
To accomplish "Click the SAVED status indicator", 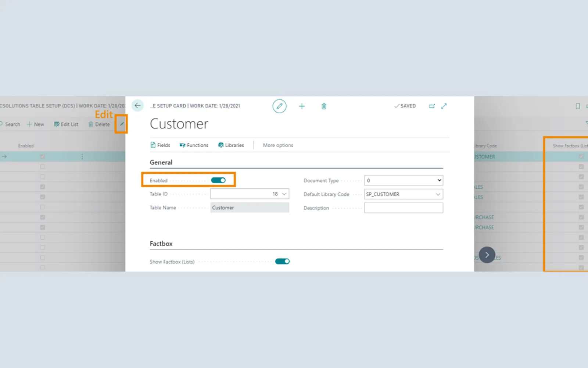I will click(405, 106).
